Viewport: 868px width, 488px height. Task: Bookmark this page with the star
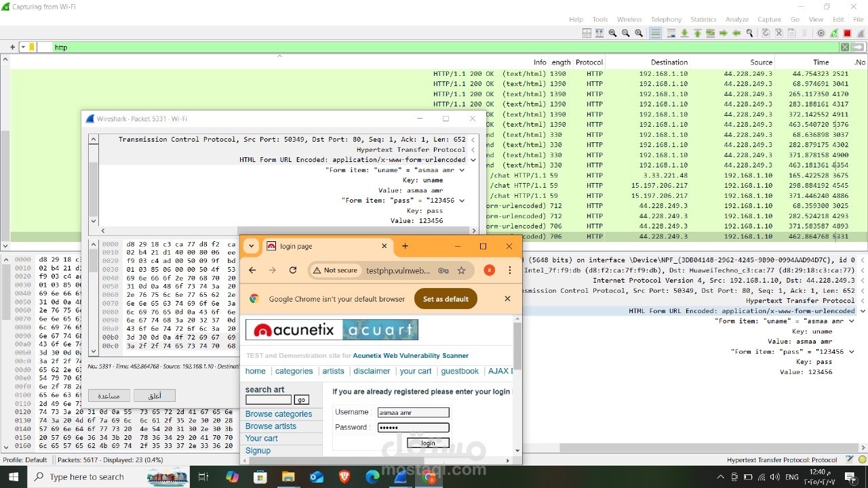pyautogui.click(x=462, y=270)
